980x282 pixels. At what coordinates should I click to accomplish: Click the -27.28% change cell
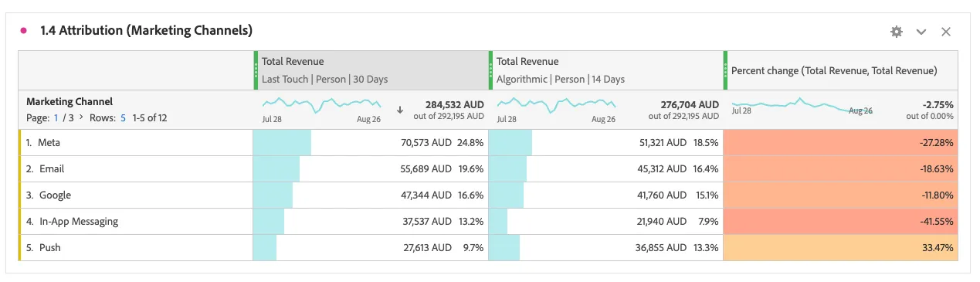(x=840, y=143)
